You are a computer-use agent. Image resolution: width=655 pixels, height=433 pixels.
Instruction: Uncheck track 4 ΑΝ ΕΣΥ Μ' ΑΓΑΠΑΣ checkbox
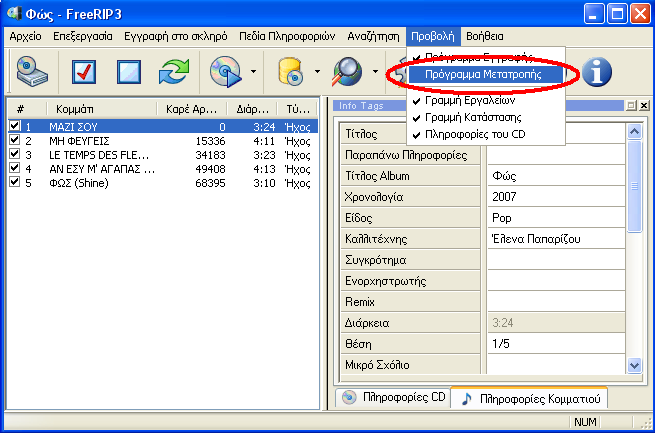click(15, 168)
